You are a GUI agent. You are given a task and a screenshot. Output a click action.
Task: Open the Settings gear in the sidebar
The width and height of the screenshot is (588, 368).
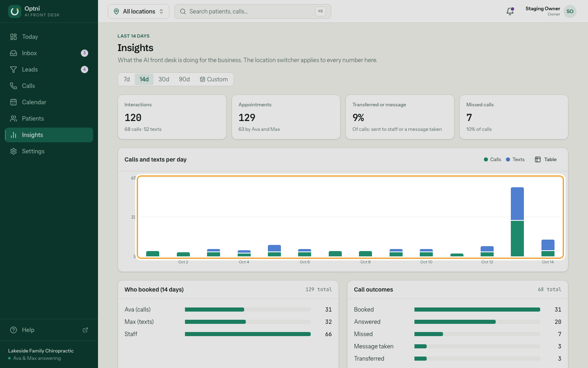coord(13,151)
